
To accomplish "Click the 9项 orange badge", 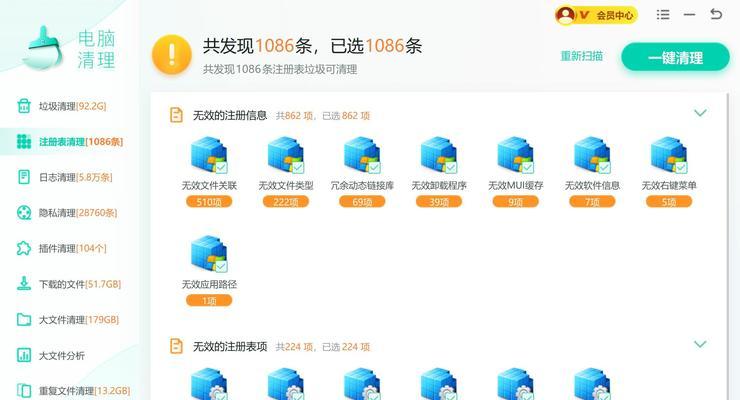I will pos(515,202).
